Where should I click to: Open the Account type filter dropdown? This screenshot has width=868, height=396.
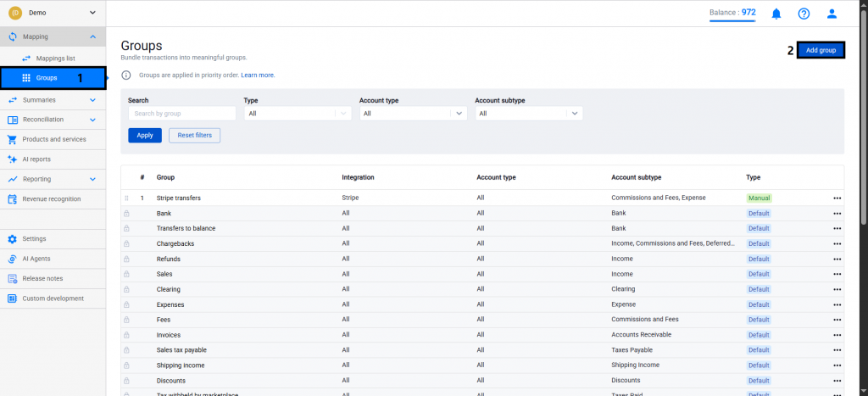tap(413, 113)
